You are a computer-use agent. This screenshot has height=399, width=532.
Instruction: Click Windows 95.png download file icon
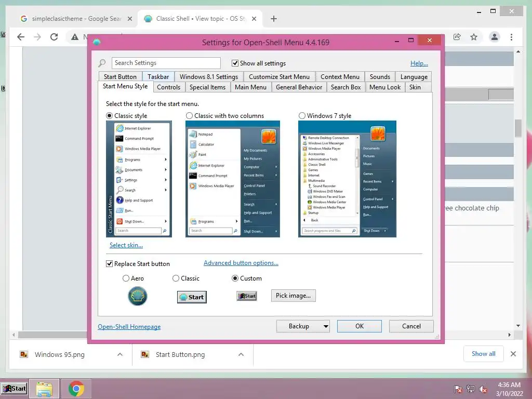coord(24,354)
